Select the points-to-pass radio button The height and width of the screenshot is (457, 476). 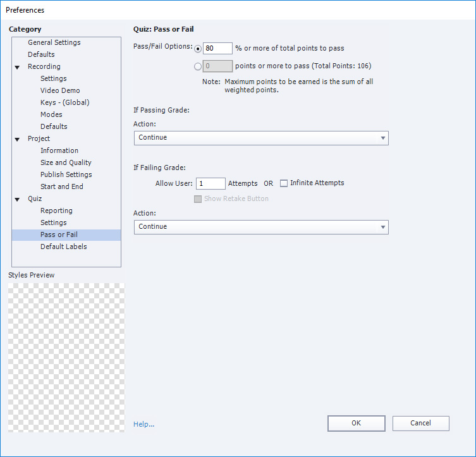(198, 66)
